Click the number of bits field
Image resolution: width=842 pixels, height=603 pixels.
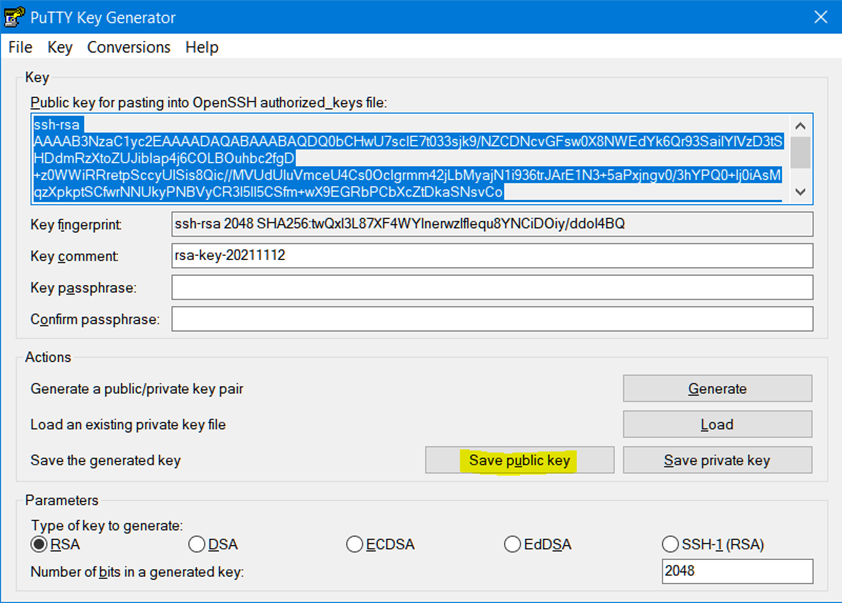[737, 571]
